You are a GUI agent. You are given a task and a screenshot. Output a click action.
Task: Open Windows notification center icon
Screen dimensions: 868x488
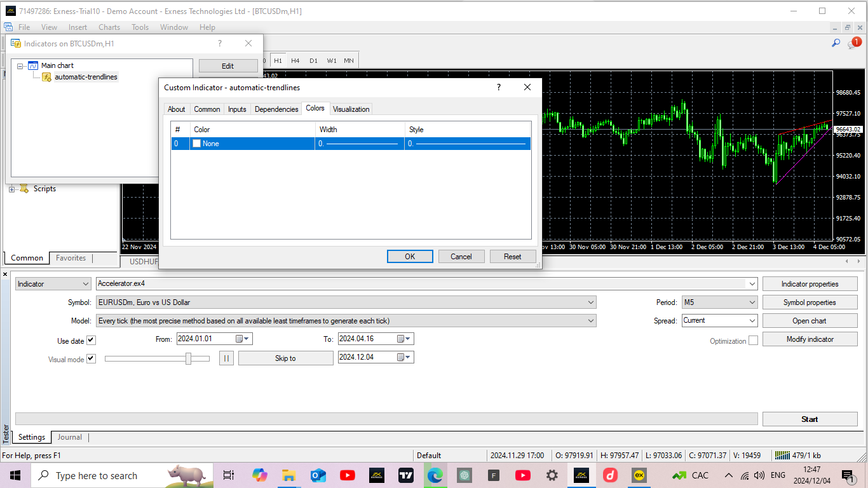point(847,475)
